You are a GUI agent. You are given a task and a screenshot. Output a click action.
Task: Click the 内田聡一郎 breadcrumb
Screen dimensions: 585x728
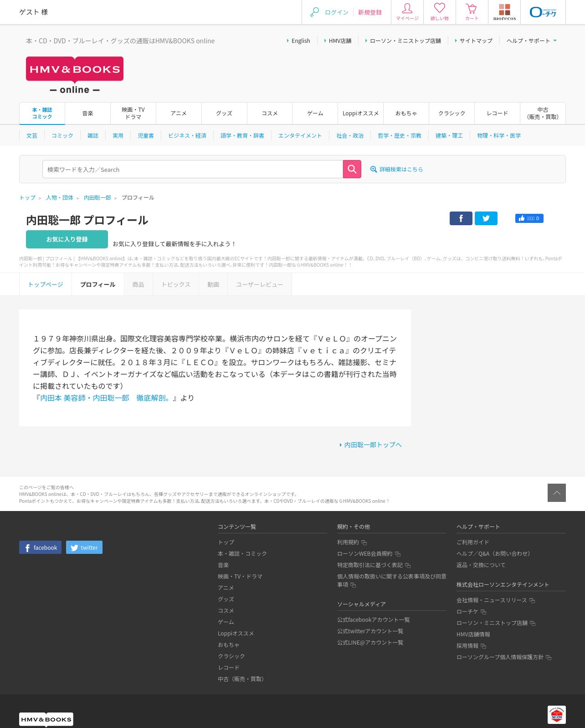tap(97, 197)
